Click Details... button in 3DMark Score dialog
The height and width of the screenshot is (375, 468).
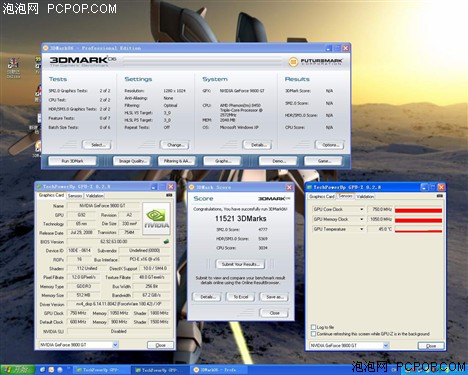pyautogui.click(x=207, y=297)
